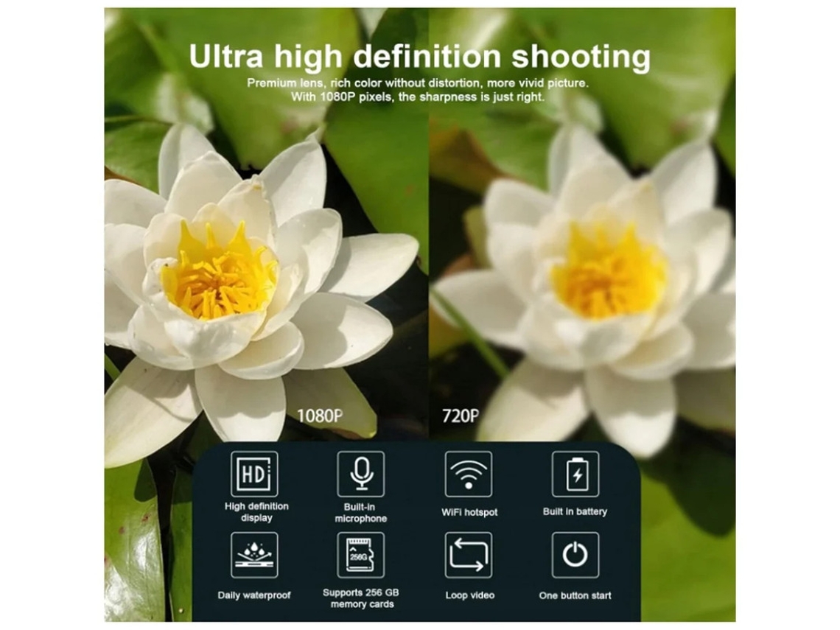This screenshot has width=840, height=630.
Task: Click the '1080P' caption text
Action: 320,416
